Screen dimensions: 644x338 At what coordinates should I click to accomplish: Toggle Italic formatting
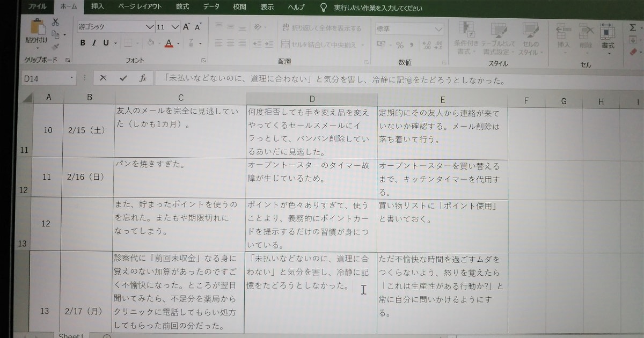coord(94,43)
